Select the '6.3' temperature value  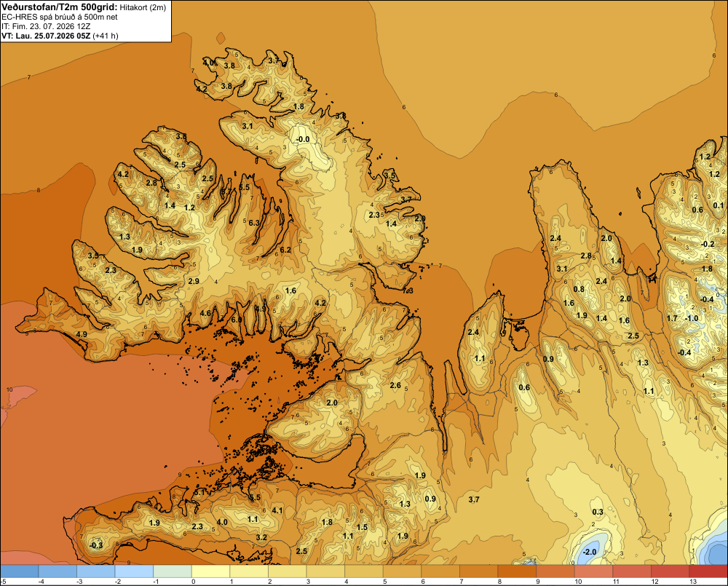pos(254,223)
